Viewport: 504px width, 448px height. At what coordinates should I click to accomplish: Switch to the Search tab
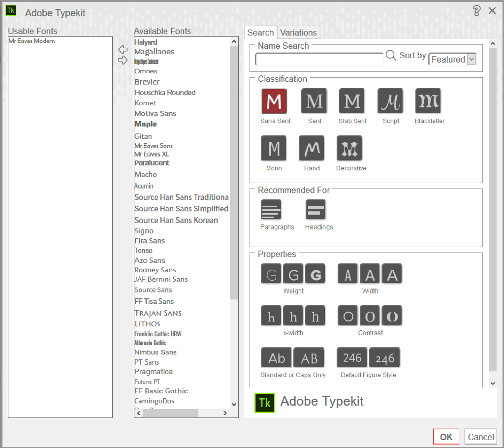click(x=260, y=32)
